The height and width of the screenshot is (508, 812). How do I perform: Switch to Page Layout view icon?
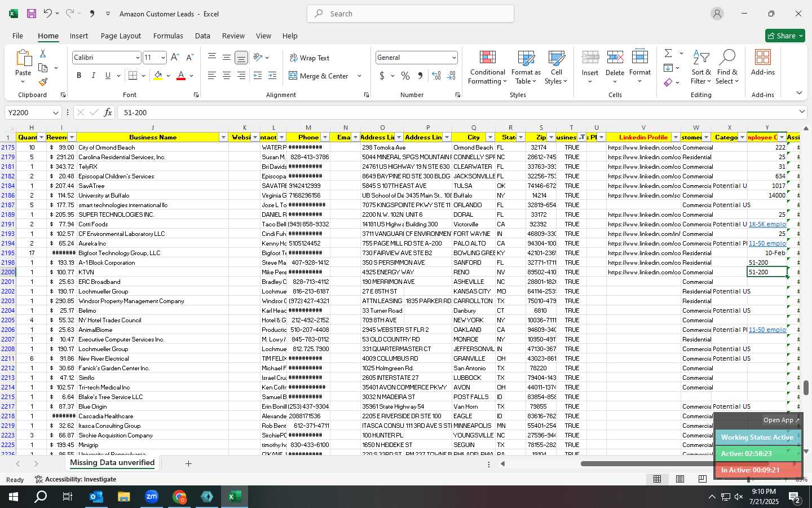(680, 479)
